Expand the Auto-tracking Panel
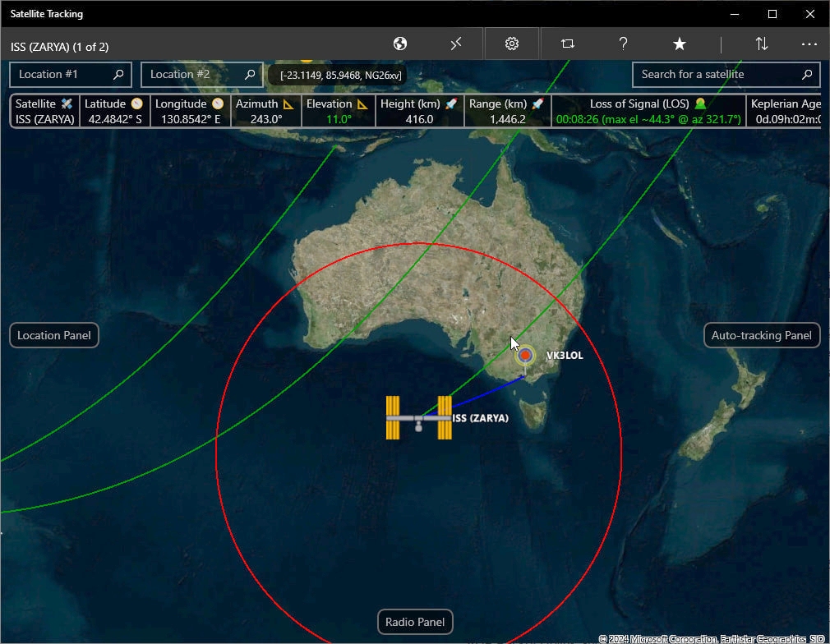The image size is (830, 644). coord(762,335)
